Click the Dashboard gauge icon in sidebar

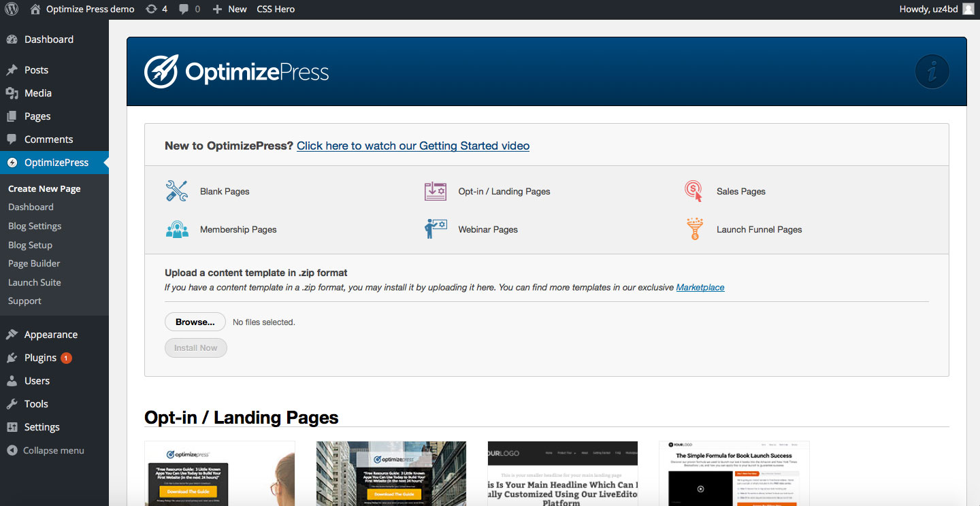click(x=12, y=39)
